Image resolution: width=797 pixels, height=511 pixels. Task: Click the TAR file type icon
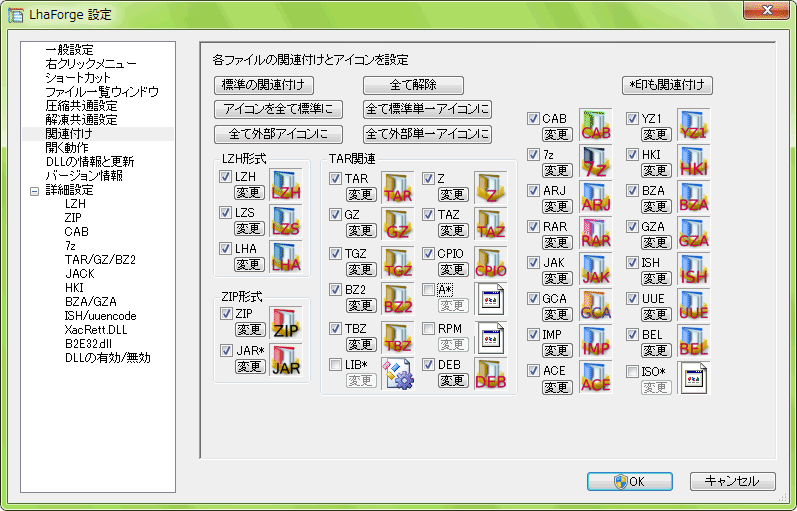click(397, 188)
